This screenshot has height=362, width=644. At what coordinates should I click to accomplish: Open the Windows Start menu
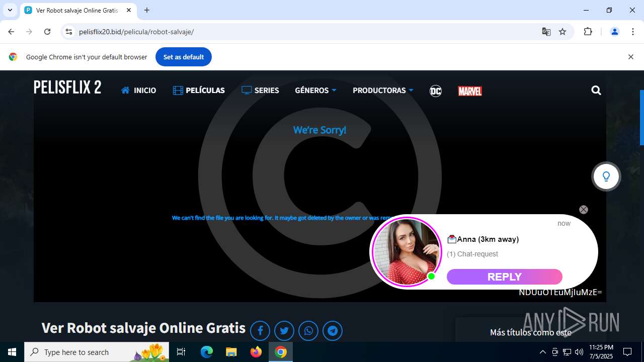click(x=12, y=352)
